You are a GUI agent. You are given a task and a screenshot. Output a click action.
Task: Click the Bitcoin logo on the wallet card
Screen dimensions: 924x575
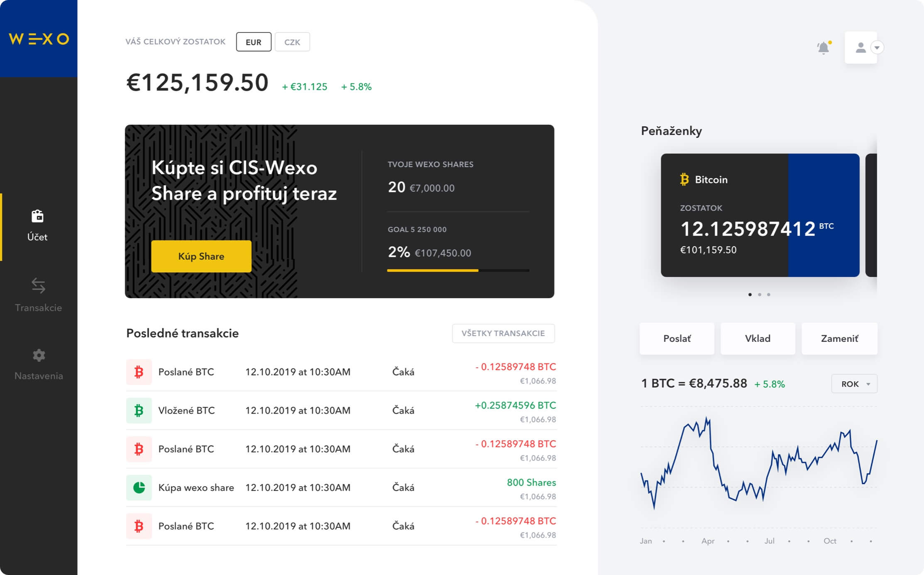pos(684,180)
